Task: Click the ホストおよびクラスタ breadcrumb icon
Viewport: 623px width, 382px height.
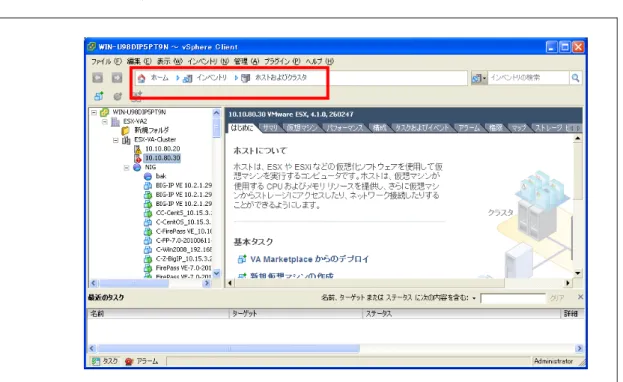Action: coord(246,78)
